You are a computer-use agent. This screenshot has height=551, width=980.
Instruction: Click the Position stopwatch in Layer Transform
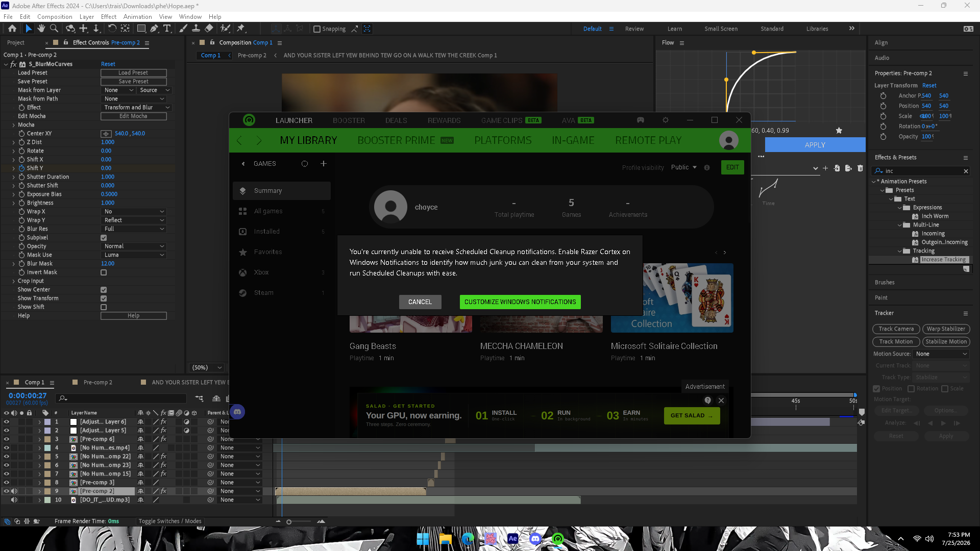(x=883, y=106)
